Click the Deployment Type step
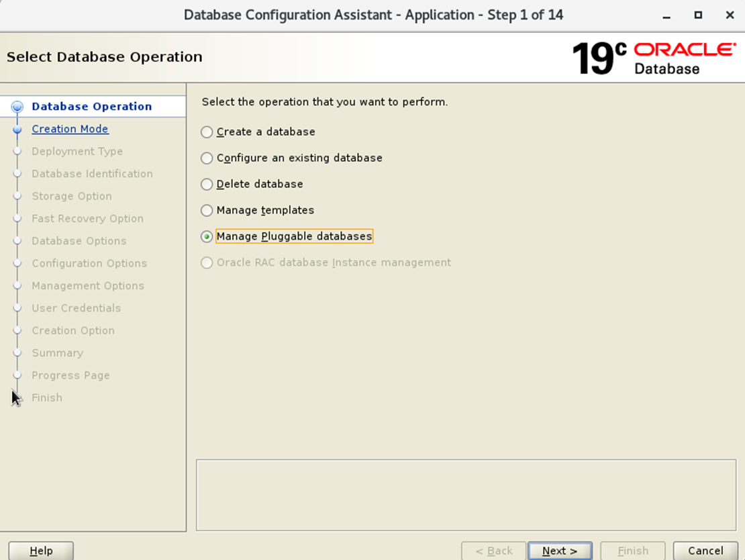 pos(77,151)
